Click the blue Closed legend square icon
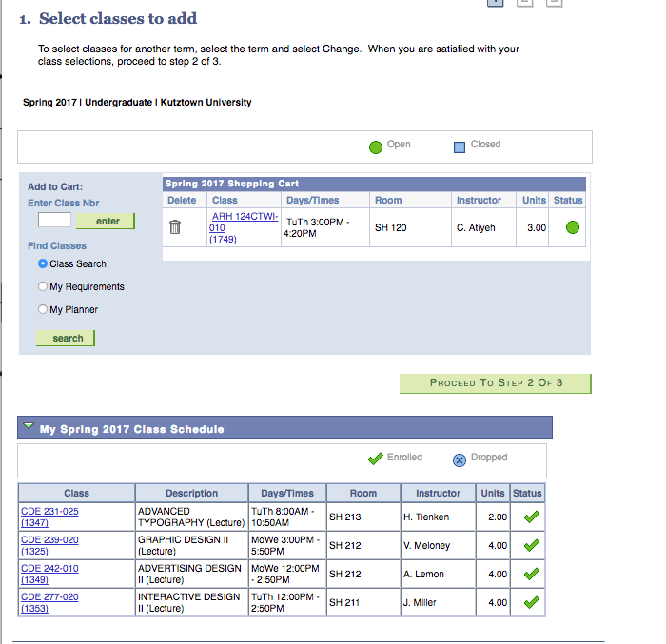The image size is (666, 644). [x=460, y=146]
